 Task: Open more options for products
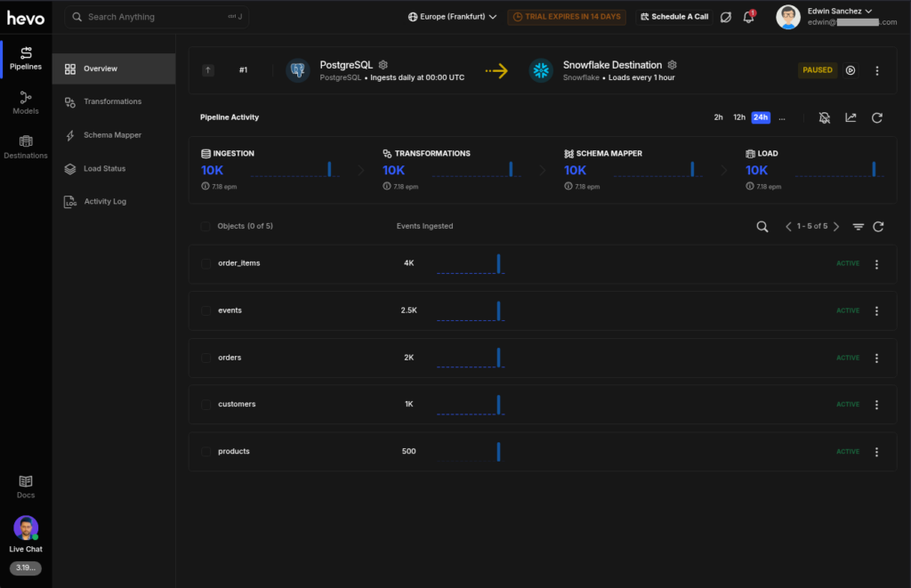click(x=876, y=452)
